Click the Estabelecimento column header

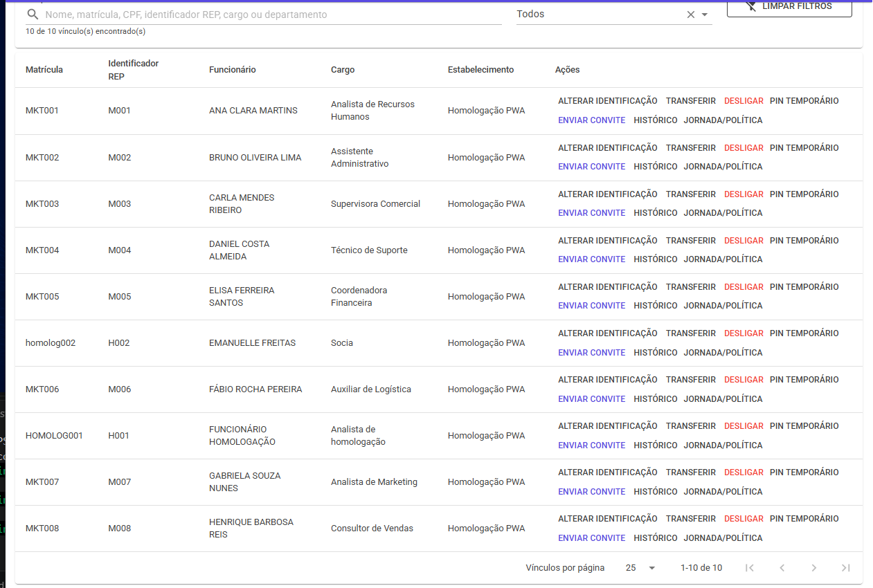pos(481,70)
